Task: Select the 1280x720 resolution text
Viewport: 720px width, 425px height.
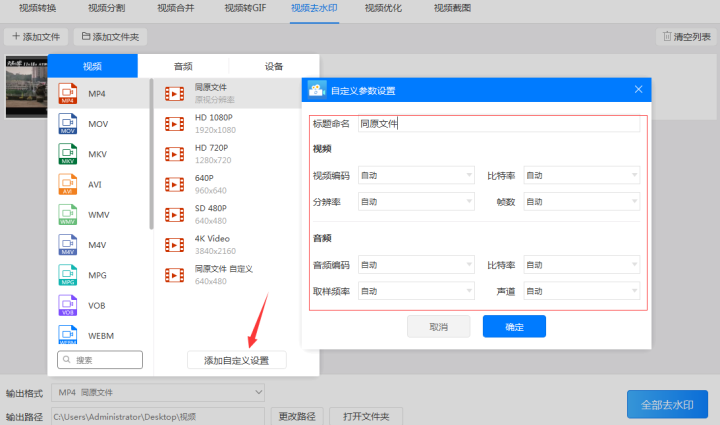Action: pyautogui.click(x=213, y=160)
